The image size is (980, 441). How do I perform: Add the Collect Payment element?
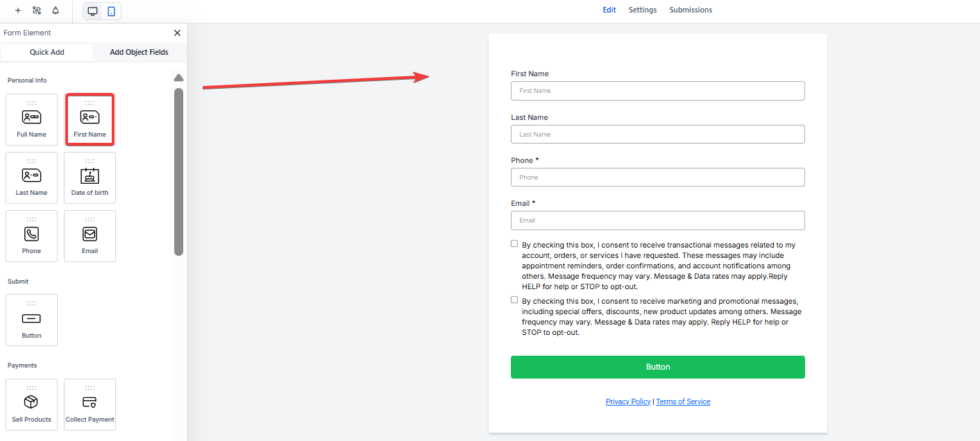(90, 405)
